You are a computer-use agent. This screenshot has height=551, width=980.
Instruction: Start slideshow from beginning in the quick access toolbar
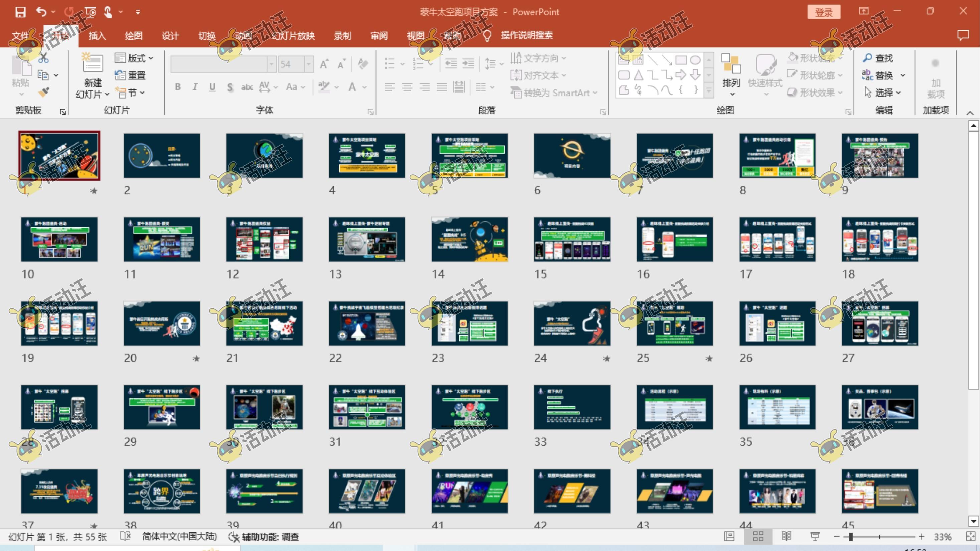[x=91, y=12]
